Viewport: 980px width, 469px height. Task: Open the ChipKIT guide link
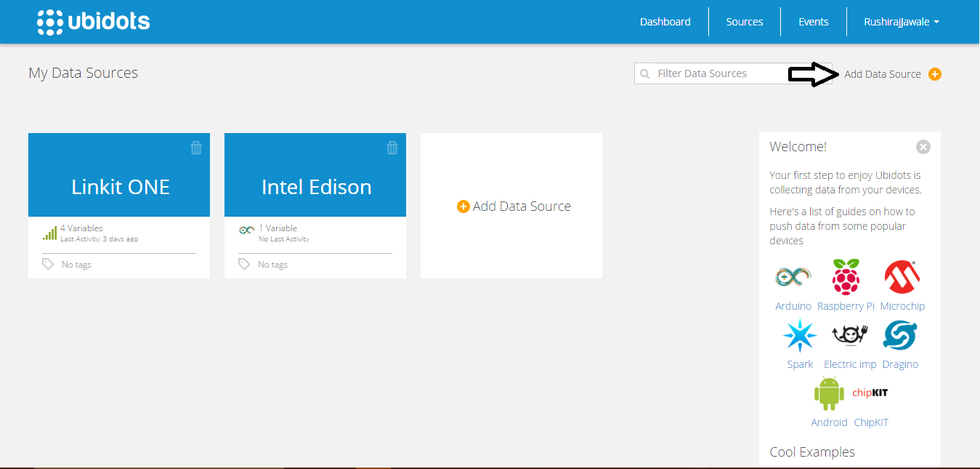pyautogui.click(x=871, y=422)
